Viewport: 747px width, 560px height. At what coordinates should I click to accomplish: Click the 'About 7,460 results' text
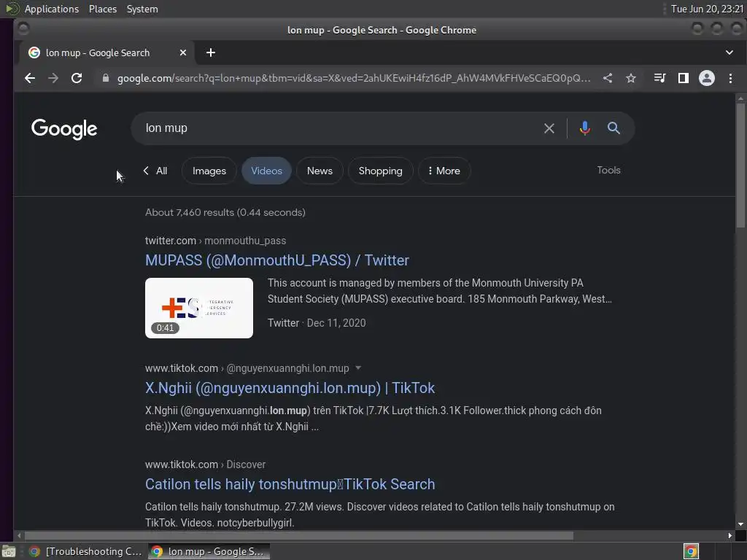225,212
